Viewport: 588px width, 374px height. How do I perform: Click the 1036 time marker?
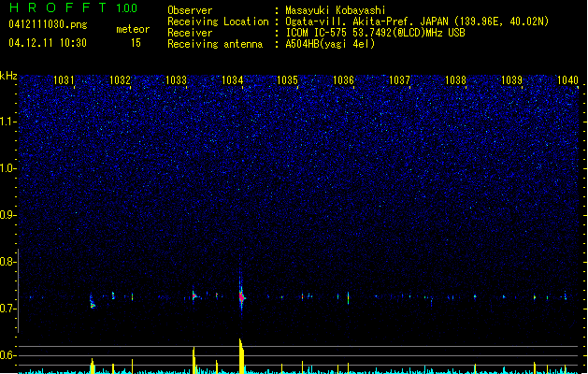pos(343,80)
